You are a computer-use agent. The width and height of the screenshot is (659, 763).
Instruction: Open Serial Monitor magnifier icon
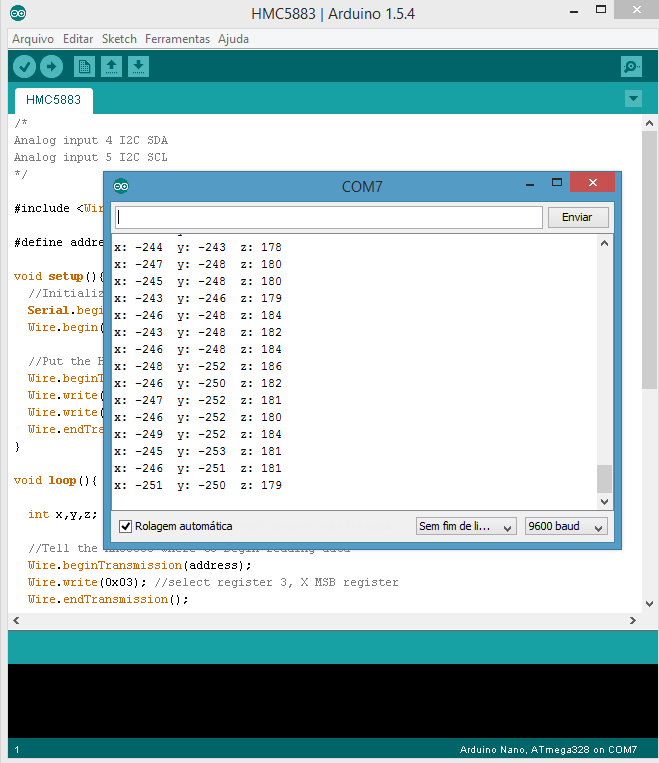tap(631, 66)
